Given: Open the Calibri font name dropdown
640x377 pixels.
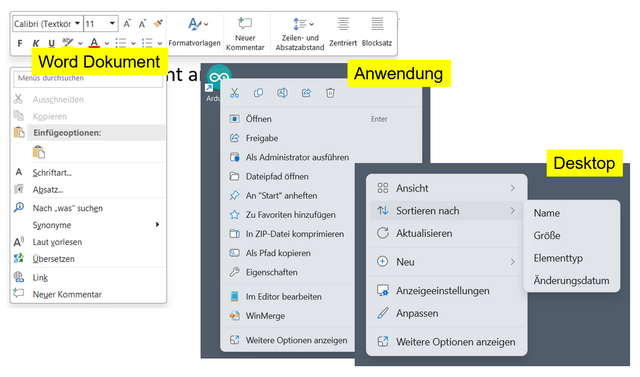Looking at the screenshot, I should click(x=77, y=24).
